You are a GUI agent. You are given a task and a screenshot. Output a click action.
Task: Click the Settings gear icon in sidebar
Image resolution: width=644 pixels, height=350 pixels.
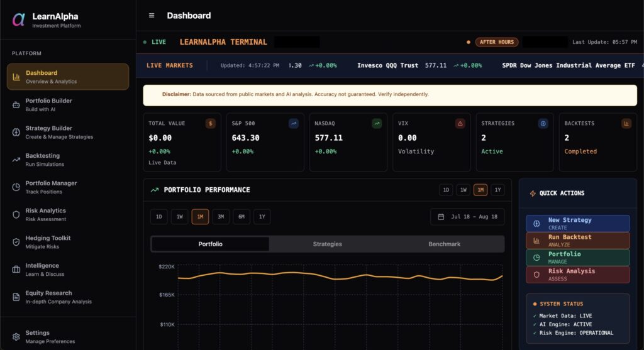pos(16,337)
